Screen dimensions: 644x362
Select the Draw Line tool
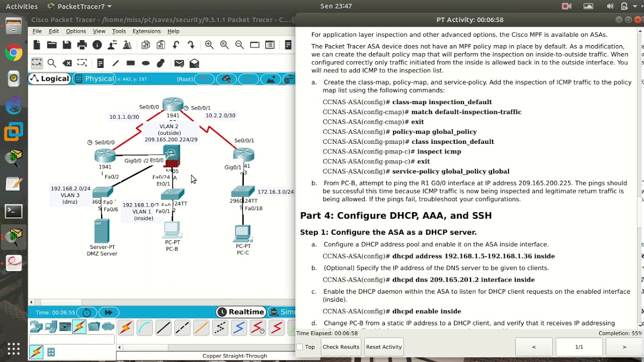(115, 63)
